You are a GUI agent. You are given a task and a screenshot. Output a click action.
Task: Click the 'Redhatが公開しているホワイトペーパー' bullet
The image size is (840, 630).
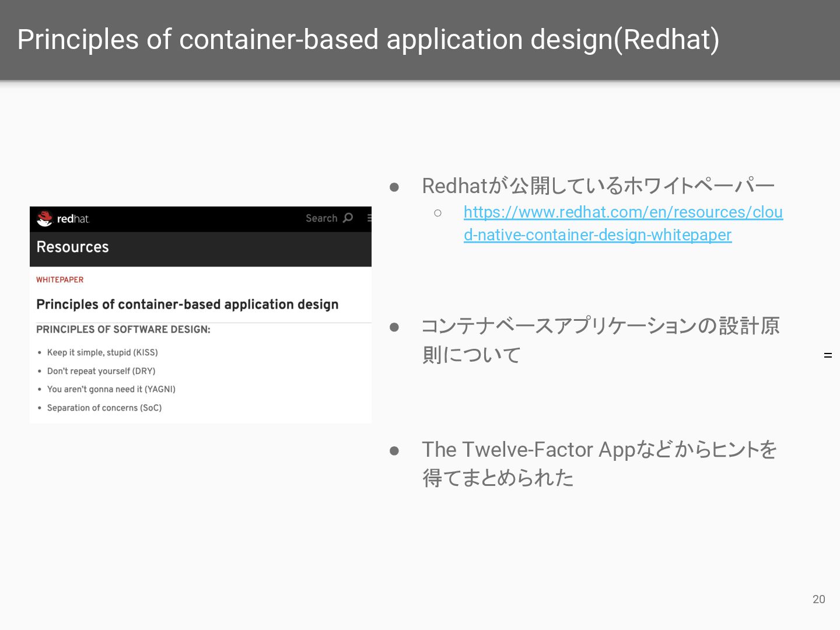coord(598,185)
